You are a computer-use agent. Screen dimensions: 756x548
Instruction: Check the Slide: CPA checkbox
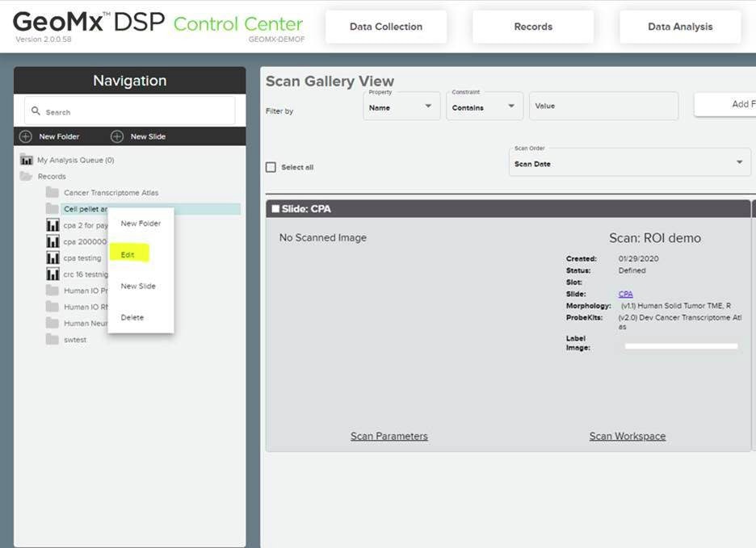click(275, 209)
